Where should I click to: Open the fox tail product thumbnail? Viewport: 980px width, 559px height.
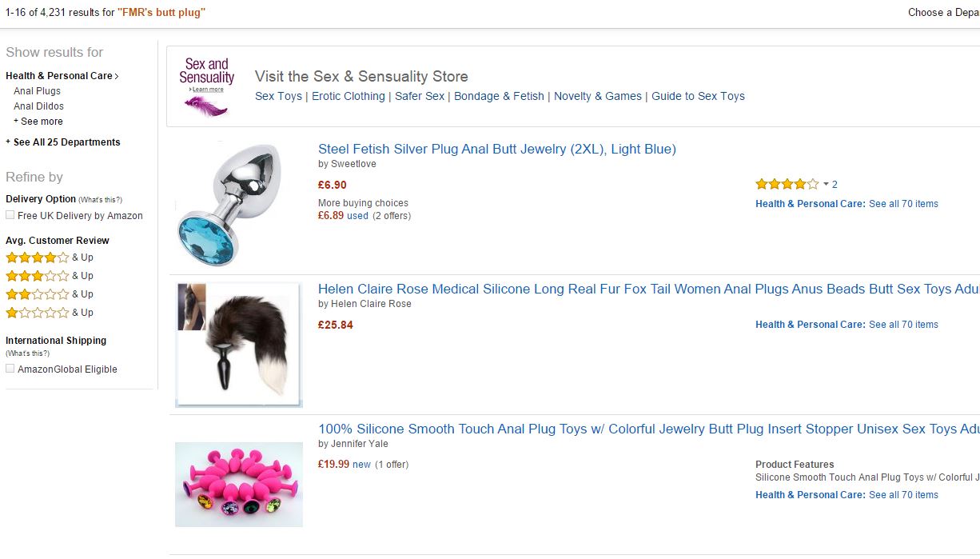(x=237, y=344)
